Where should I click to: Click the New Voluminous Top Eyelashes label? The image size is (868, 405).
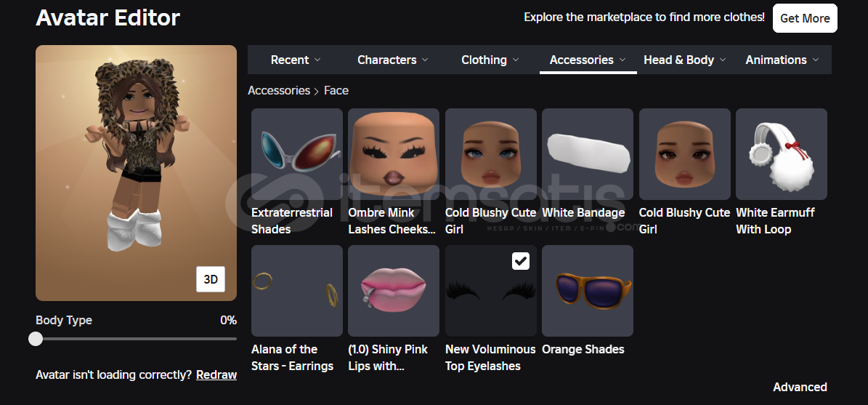pos(490,358)
